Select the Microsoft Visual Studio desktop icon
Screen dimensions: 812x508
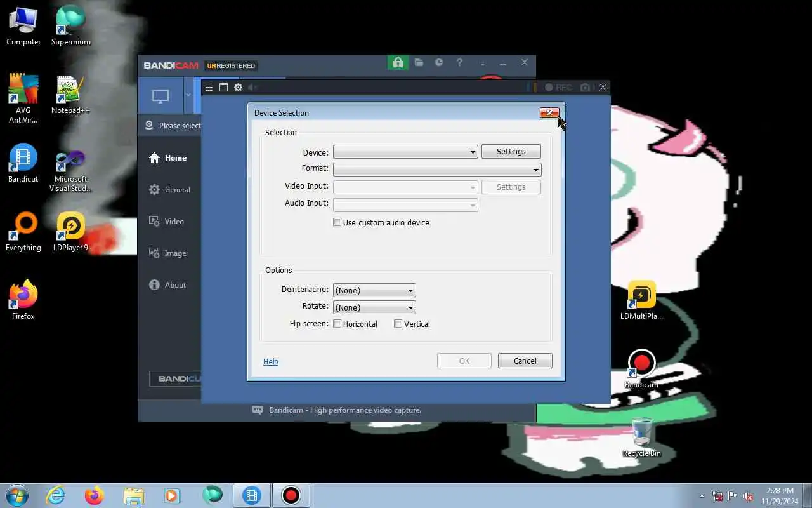pos(71,171)
